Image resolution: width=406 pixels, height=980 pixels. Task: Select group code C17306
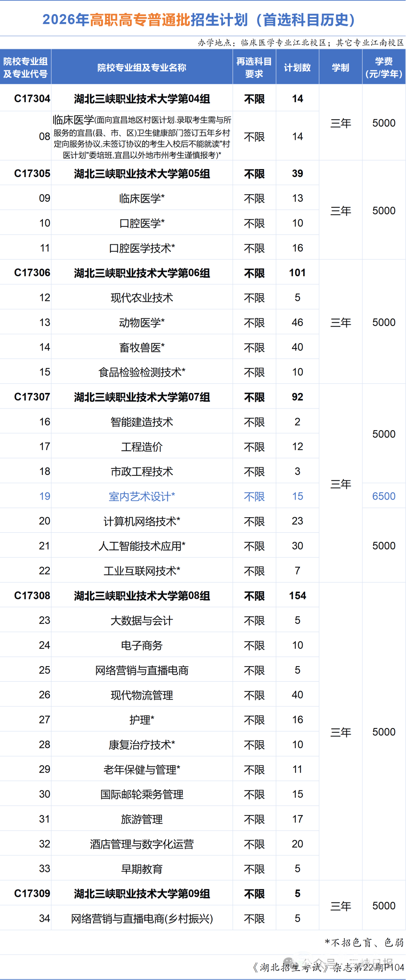click(32, 273)
